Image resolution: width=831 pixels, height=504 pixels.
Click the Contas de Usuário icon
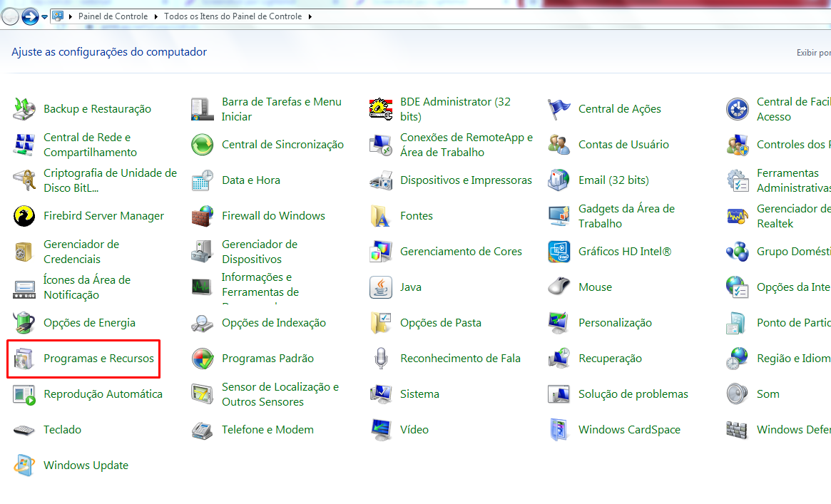pos(559,145)
